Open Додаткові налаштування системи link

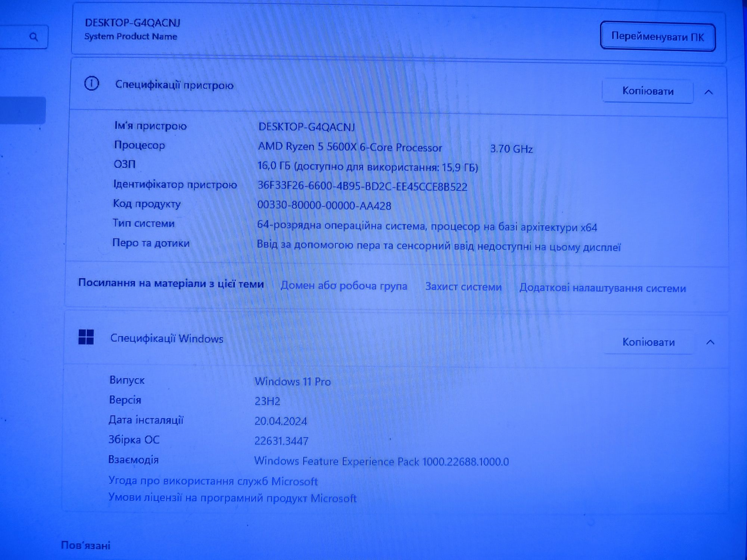click(603, 288)
